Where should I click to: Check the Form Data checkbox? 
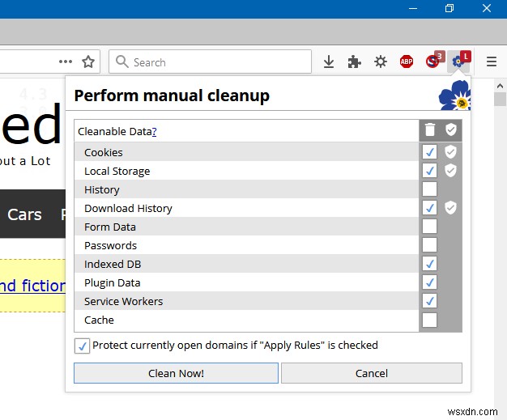click(x=430, y=227)
